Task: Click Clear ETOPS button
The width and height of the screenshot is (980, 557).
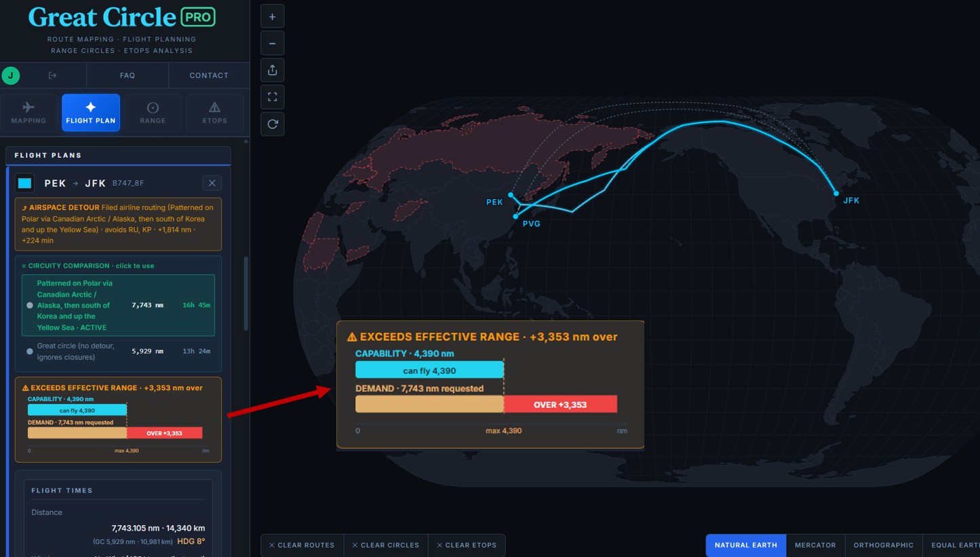Action: click(467, 545)
